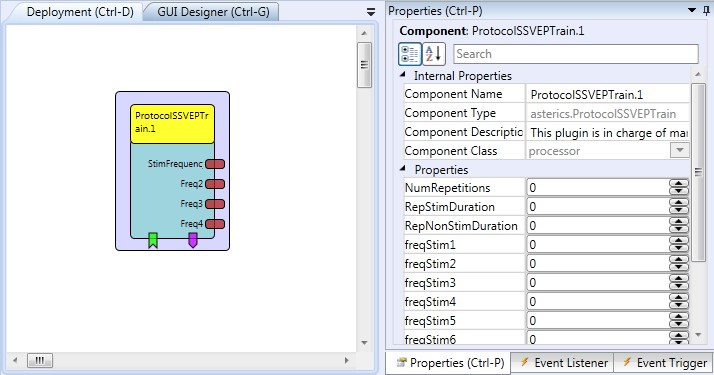
Task: Click the canvas vertical scrollbar thumb
Action: coord(364,65)
